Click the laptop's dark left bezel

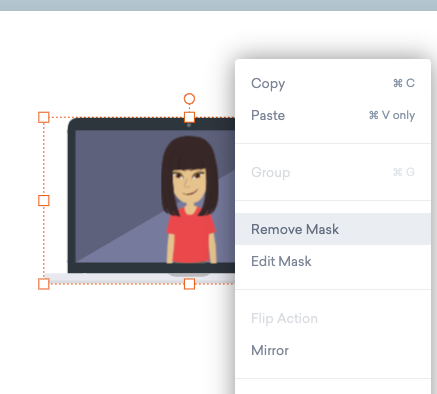[x=71, y=197]
